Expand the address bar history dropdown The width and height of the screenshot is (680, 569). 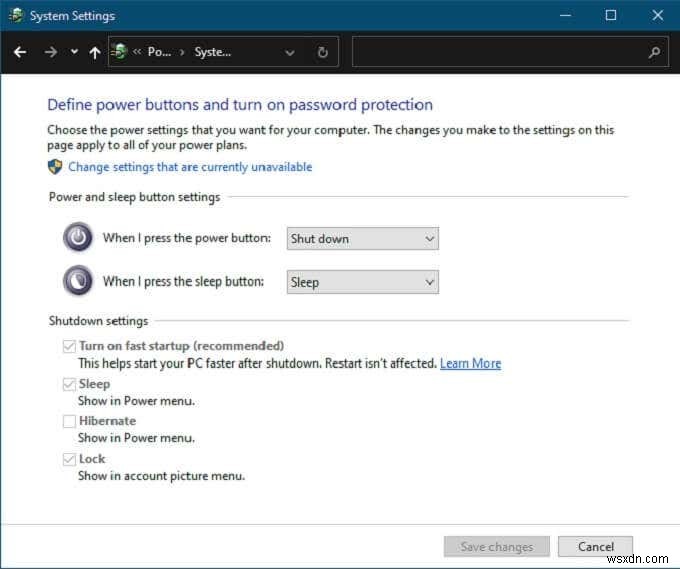[290, 52]
